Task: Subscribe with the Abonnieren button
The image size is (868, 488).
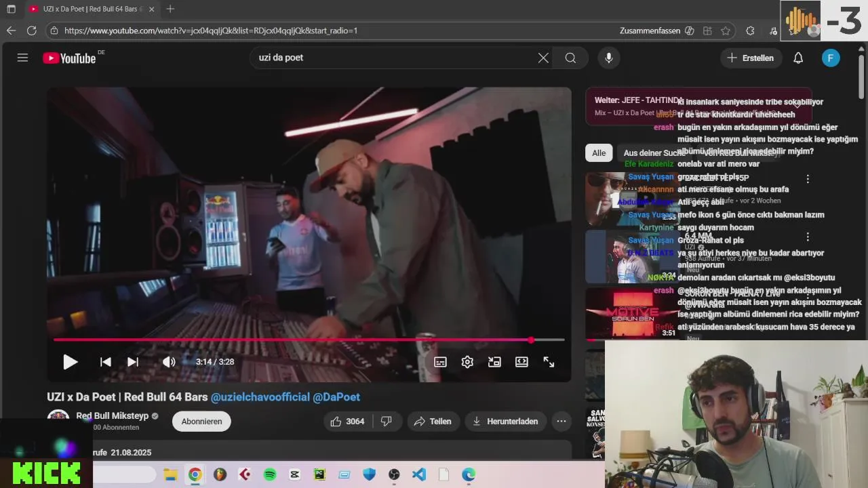Action: 201,421
